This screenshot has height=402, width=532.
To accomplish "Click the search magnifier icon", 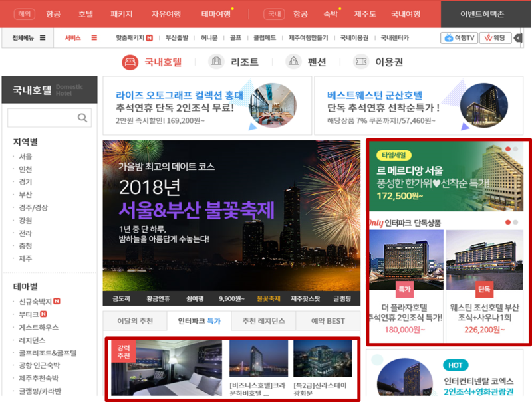I will point(82,118).
